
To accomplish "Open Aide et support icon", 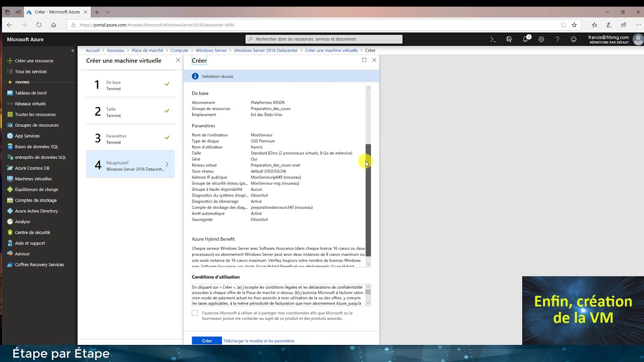I will (x=10, y=243).
